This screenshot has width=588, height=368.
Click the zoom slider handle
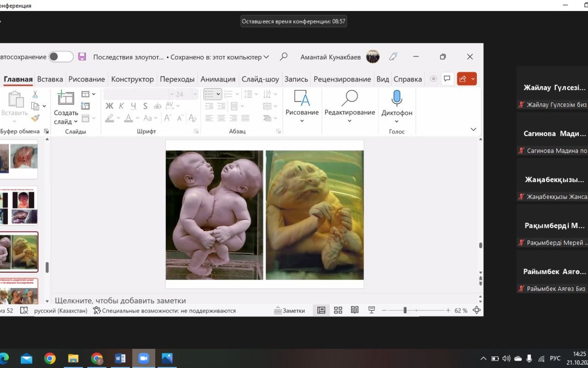click(x=405, y=310)
